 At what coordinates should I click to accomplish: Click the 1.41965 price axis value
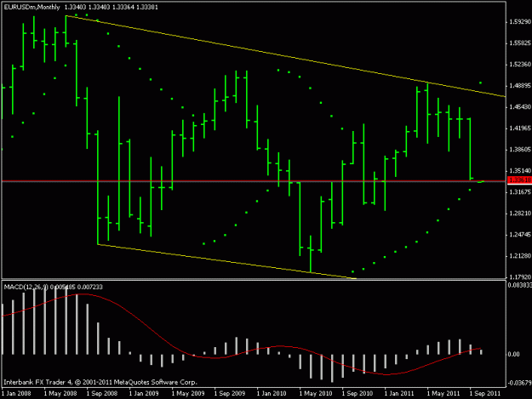point(520,128)
